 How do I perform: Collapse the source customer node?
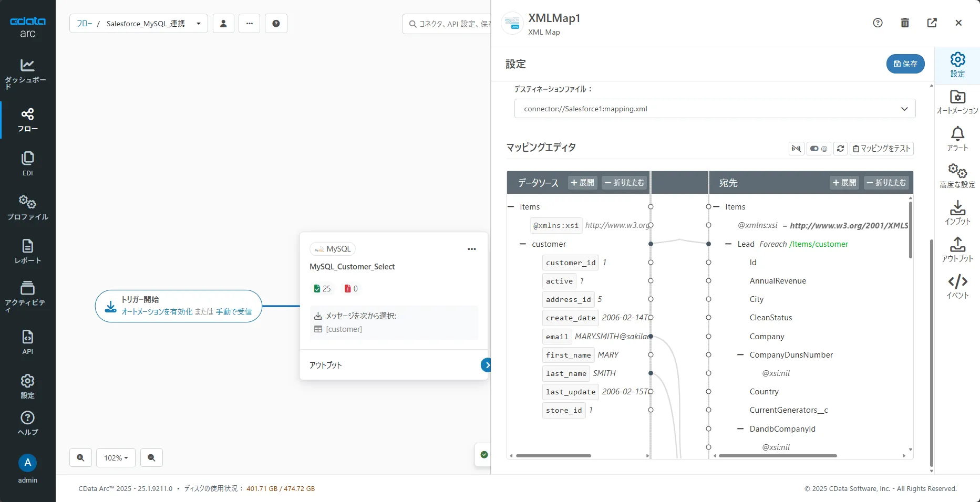[x=523, y=244]
